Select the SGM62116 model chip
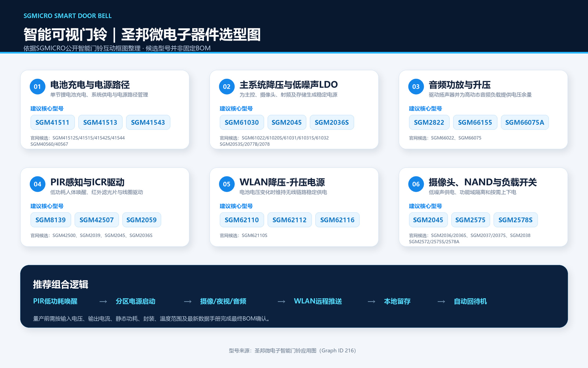The height and width of the screenshot is (368, 588). click(337, 220)
